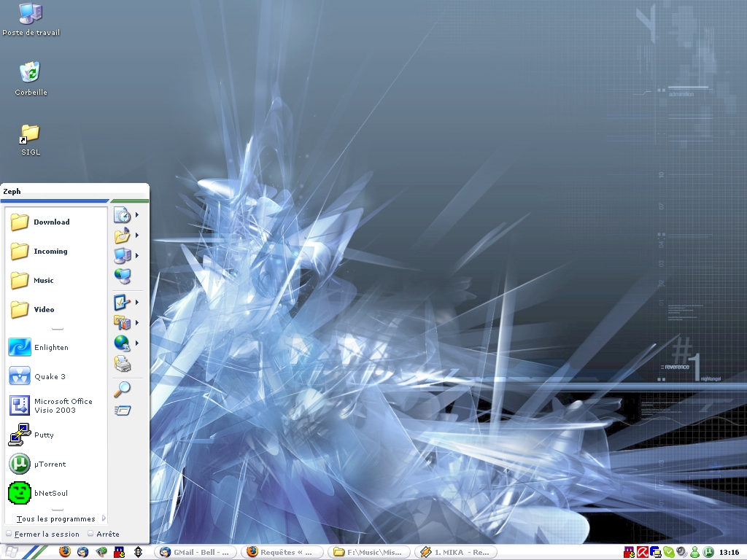Click the red Avira umbrella tray icon
This screenshot has height=560, width=747.
[643, 552]
